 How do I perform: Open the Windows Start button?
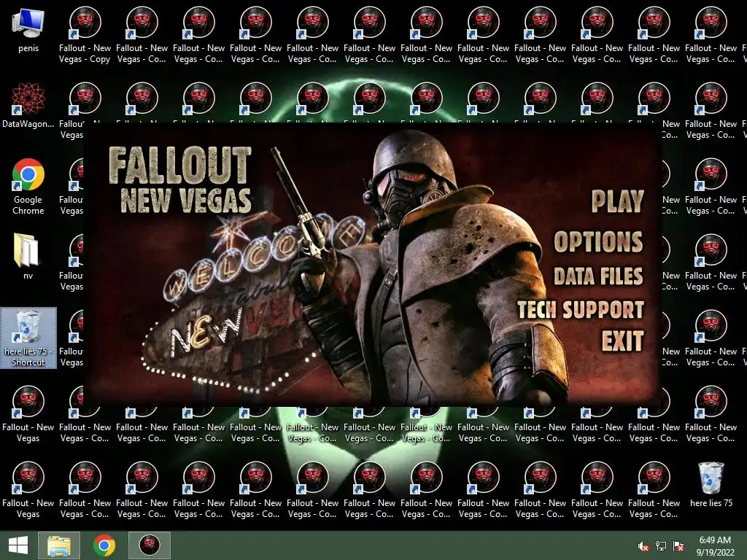(x=18, y=545)
